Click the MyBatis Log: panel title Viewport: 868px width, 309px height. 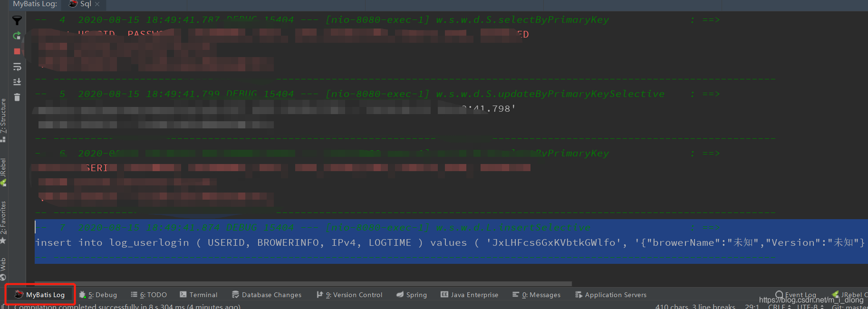tap(35, 4)
